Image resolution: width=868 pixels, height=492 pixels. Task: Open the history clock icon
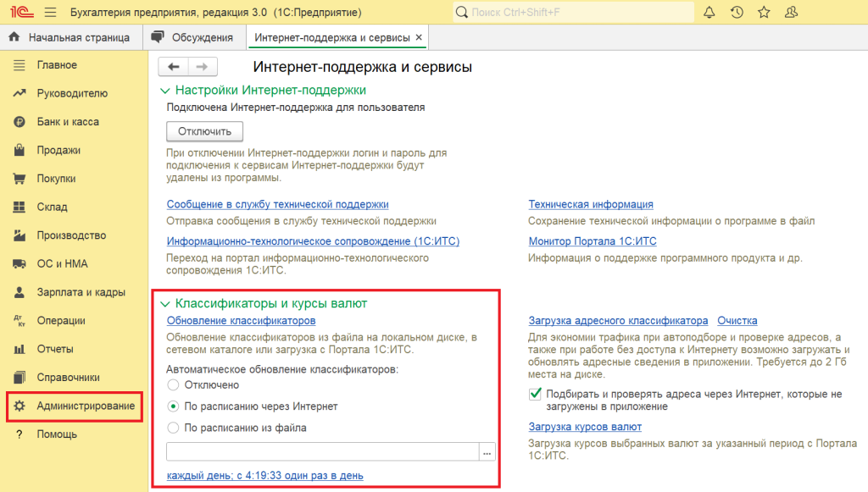pos(737,13)
